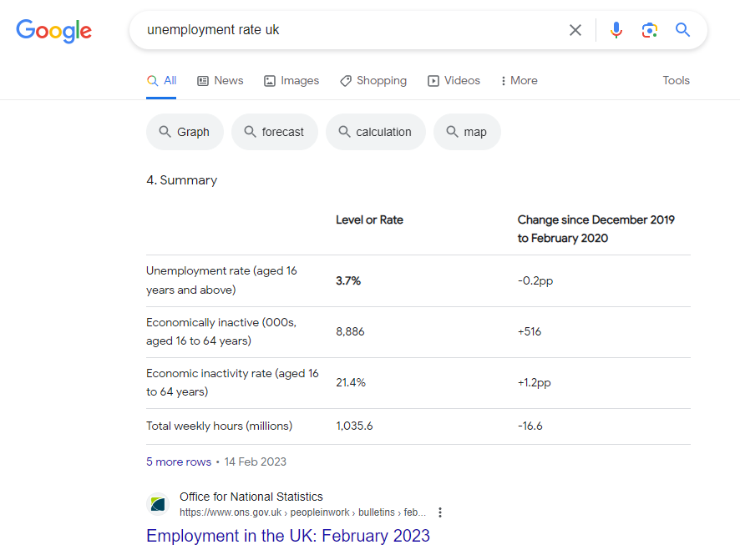Click the Videos tab play icon

click(x=433, y=81)
